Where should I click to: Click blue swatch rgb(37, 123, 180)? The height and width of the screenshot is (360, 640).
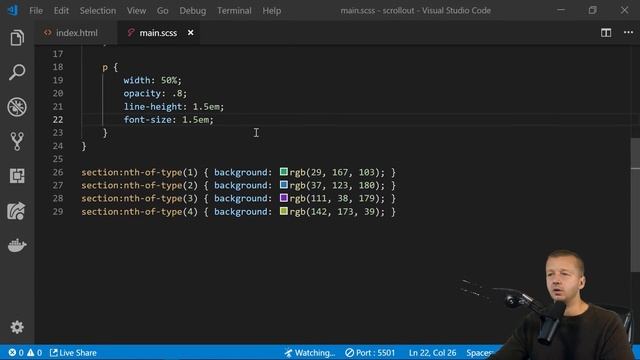click(284, 185)
